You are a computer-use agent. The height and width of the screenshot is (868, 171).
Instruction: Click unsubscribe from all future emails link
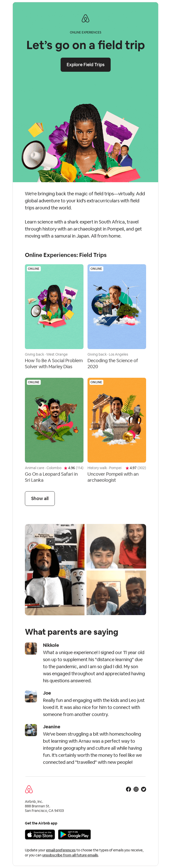(x=70, y=855)
